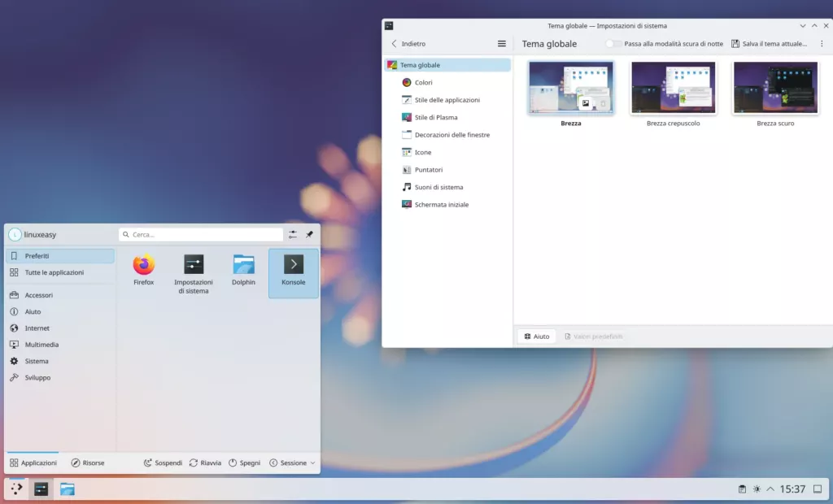The width and height of the screenshot is (833, 504).
Task: Open Dolphin from the taskbar
Action: click(67, 489)
